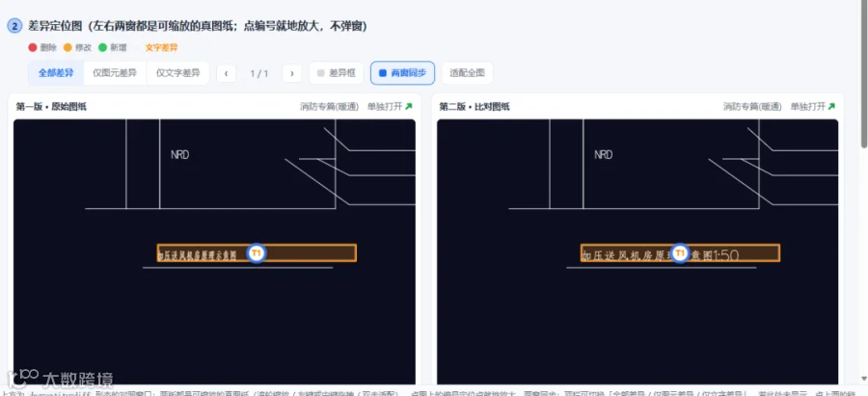Click the step 2 circle number icon
The height and width of the screenshot is (396, 868).
pyautogui.click(x=14, y=26)
